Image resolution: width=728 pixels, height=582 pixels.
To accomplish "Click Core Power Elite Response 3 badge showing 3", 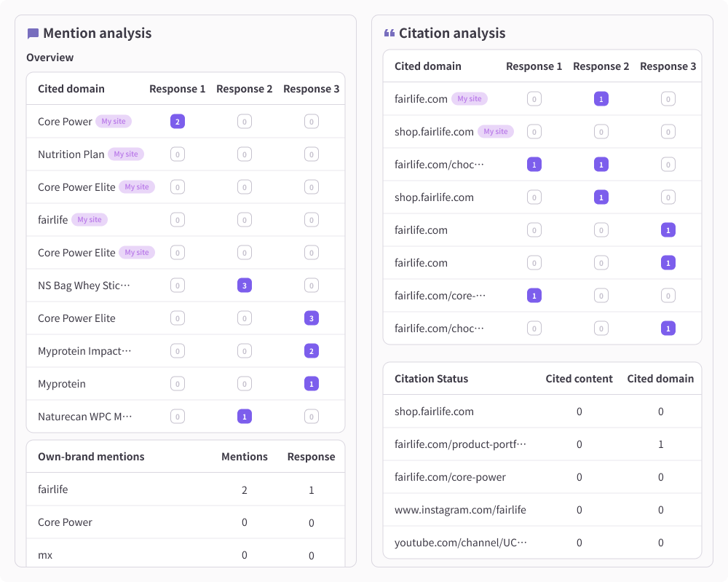I will coord(312,318).
